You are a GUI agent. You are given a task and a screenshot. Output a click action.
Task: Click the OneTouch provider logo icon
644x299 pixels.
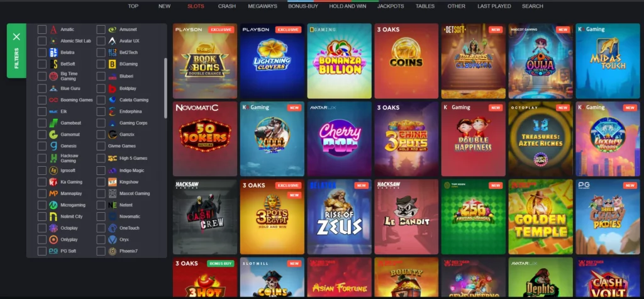pyautogui.click(x=113, y=228)
